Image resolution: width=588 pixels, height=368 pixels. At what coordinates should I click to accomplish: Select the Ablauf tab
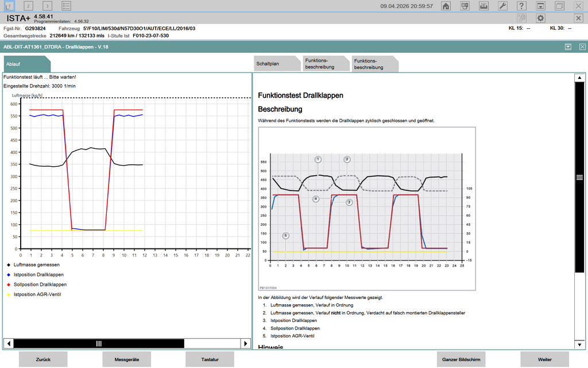point(26,64)
